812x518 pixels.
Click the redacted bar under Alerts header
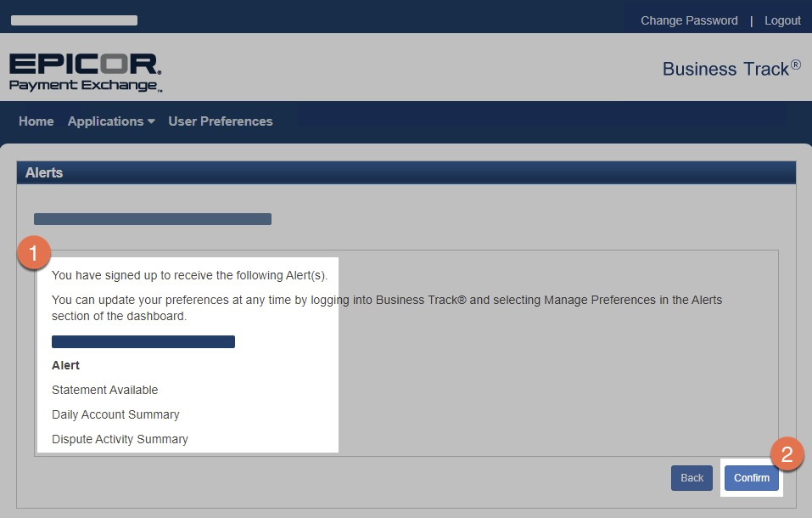(x=153, y=219)
